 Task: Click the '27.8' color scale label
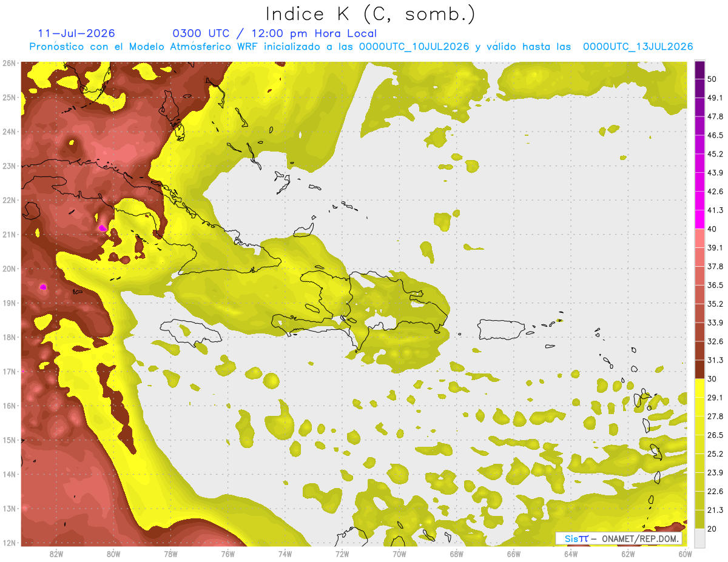(x=715, y=416)
